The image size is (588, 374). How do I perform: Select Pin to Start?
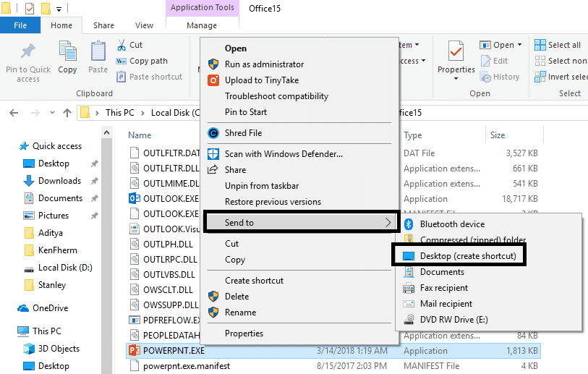pyautogui.click(x=246, y=112)
